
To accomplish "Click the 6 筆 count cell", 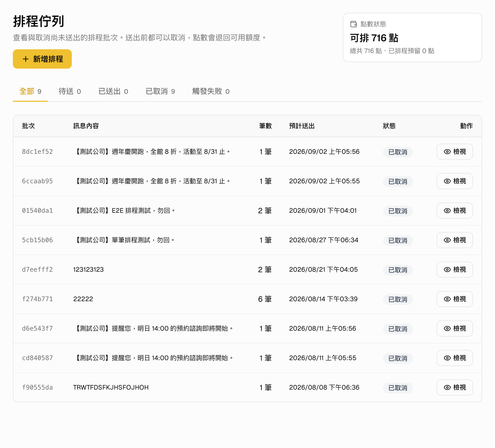I will tap(265, 299).
